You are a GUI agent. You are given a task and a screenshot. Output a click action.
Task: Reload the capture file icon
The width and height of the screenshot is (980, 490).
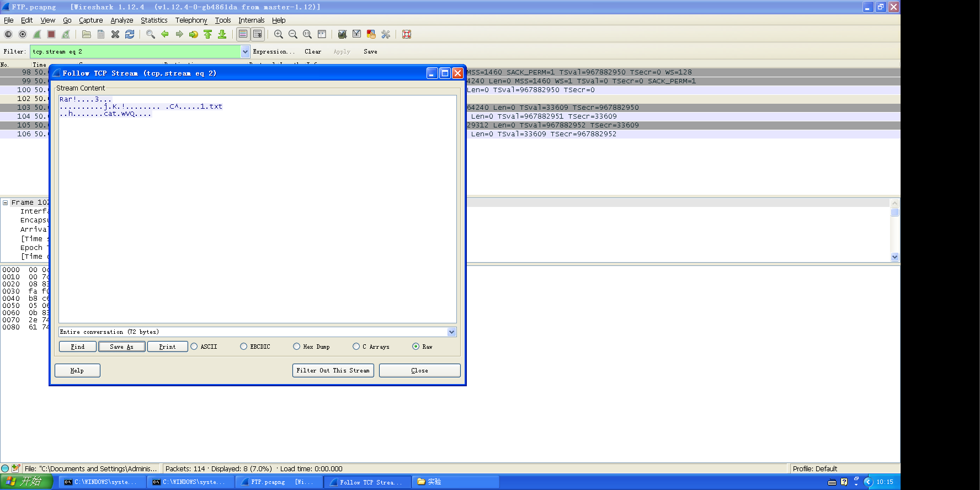(x=130, y=34)
